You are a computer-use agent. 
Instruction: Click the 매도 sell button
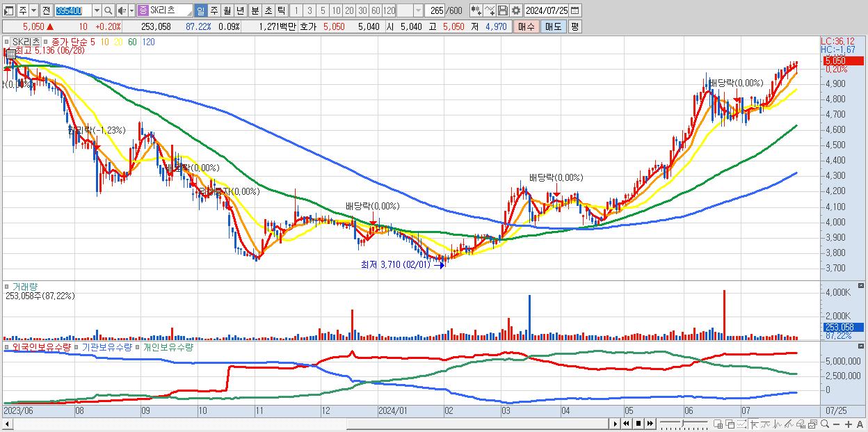click(553, 26)
